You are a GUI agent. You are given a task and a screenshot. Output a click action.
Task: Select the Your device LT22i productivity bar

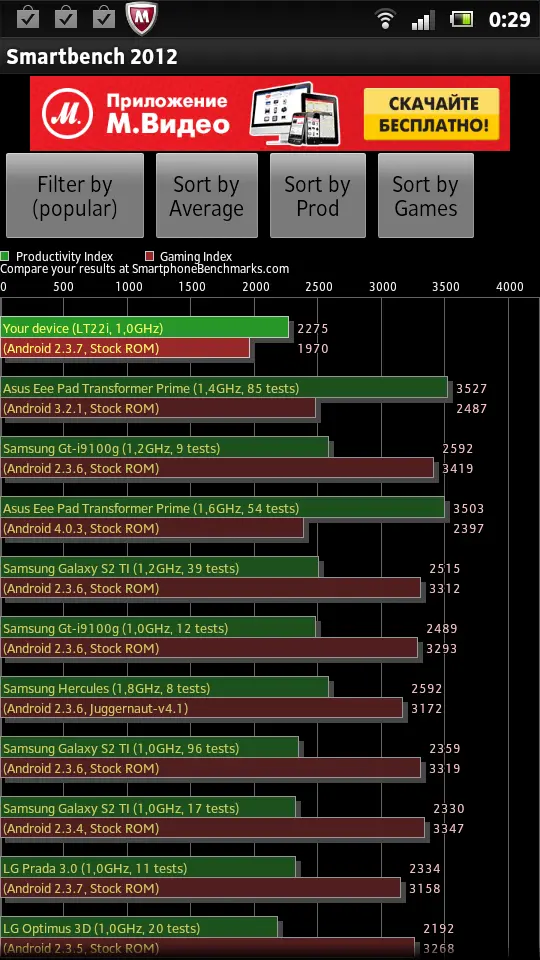click(144, 328)
